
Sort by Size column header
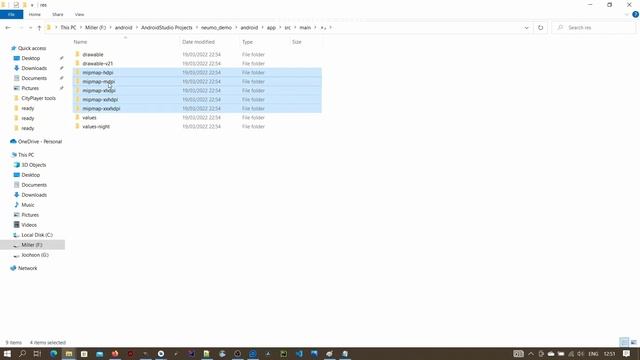tap(297, 42)
